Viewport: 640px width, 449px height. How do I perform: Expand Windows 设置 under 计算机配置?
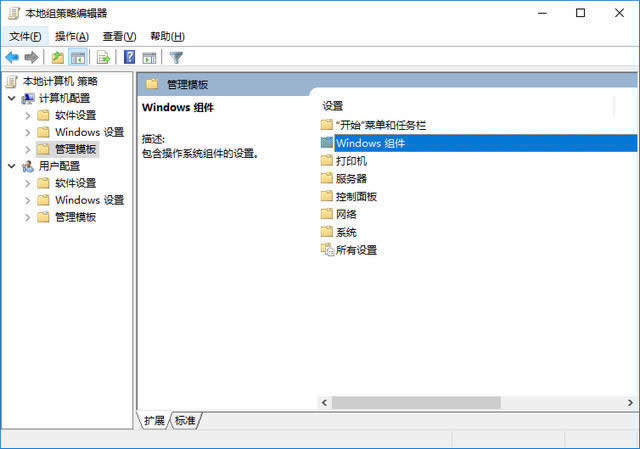coord(27,132)
